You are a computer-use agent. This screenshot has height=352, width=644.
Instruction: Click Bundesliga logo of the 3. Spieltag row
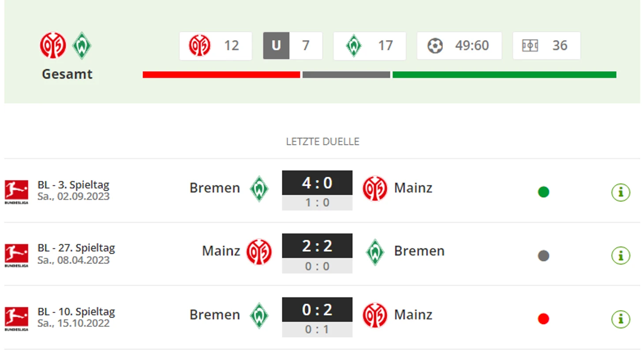16,192
